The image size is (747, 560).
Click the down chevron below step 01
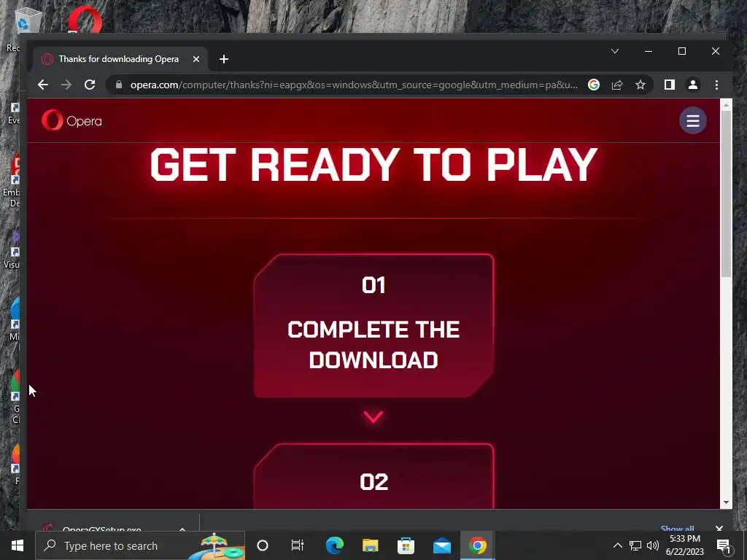[x=373, y=416]
